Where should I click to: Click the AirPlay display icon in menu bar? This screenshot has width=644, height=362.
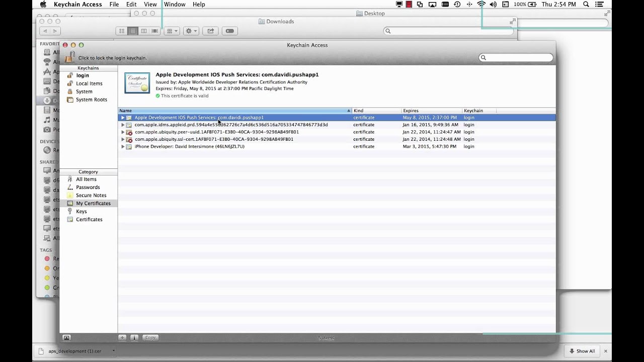[432, 4]
